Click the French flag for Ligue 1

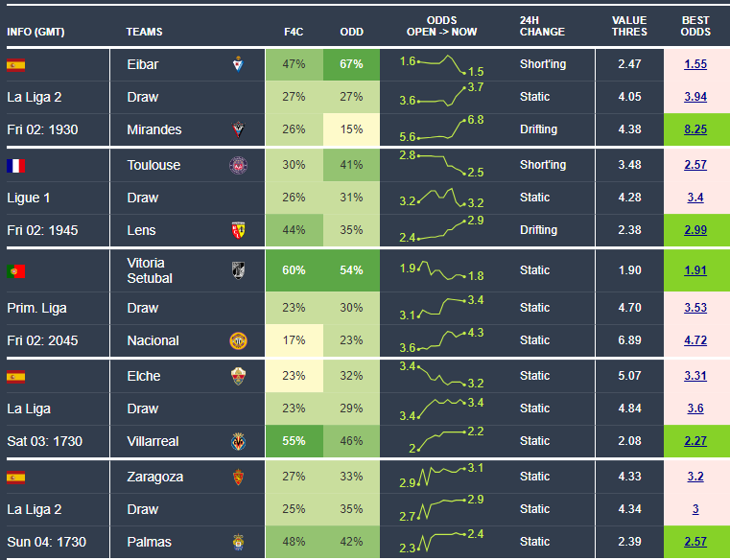[15, 165]
